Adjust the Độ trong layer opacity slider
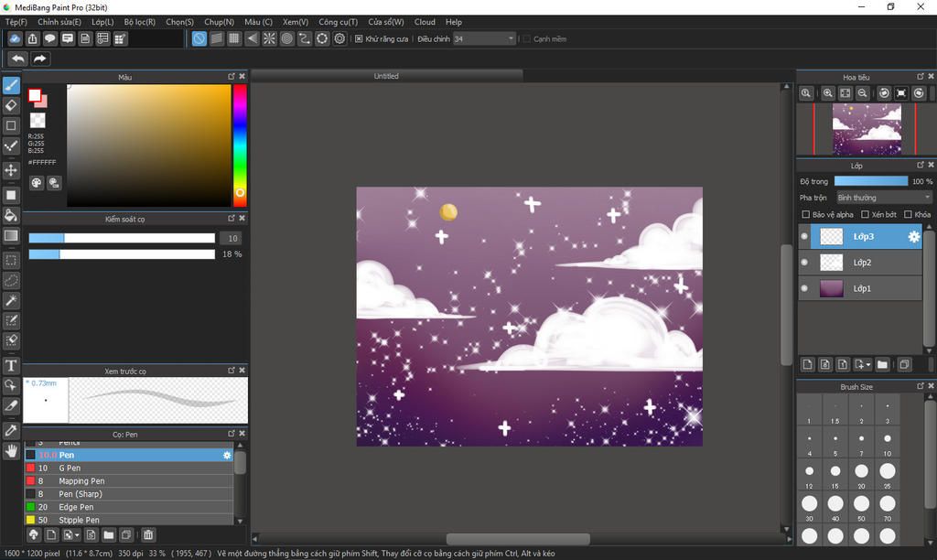The image size is (937, 560). coord(871,181)
